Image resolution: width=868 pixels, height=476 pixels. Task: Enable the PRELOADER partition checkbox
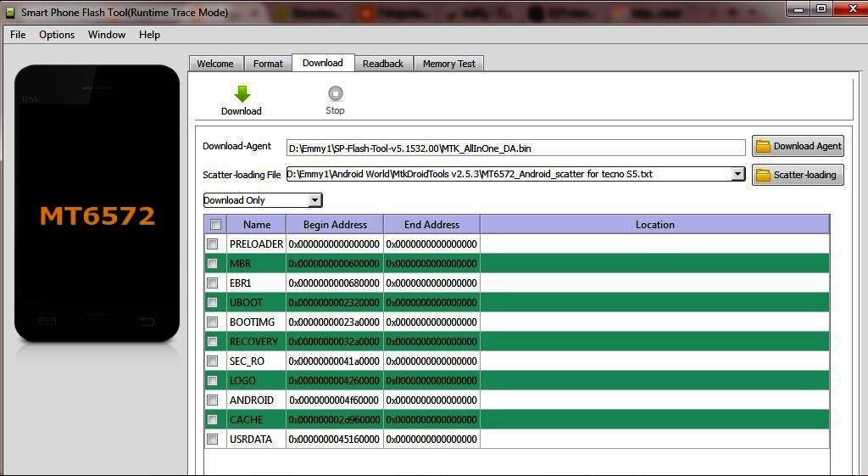point(212,244)
